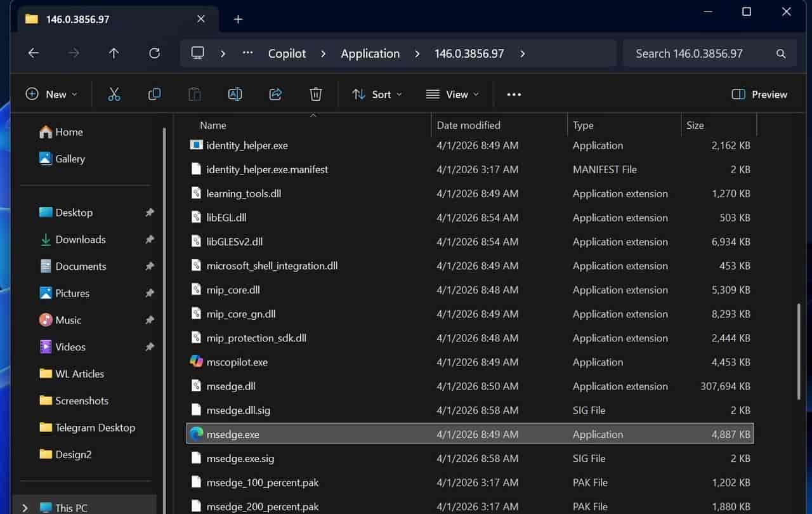Expand chevron after Application in address bar
Image resolution: width=812 pixels, height=514 pixels.
pyautogui.click(x=417, y=54)
